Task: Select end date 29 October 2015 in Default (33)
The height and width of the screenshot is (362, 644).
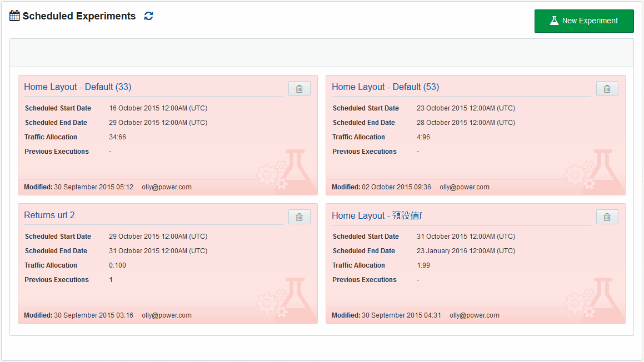Action: (x=158, y=123)
